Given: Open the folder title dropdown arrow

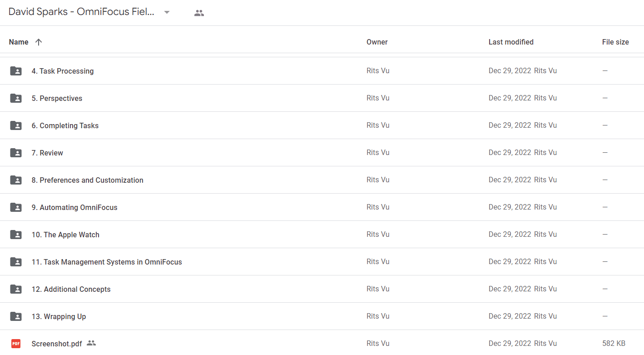Looking at the screenshot, I should (167, 13).
